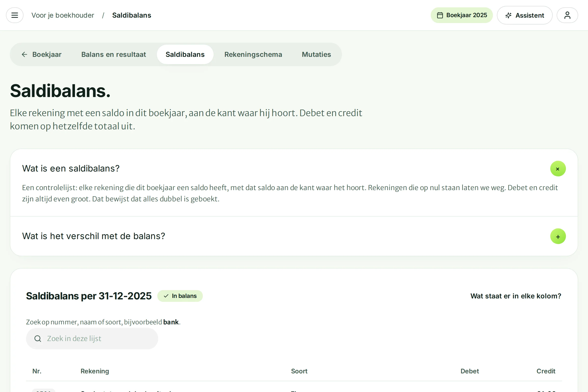Collapse the 'Wat is een saldibalans?' section
Image resolution: width=588 pixels, height=392 pixels.
(x=558, y=169)
